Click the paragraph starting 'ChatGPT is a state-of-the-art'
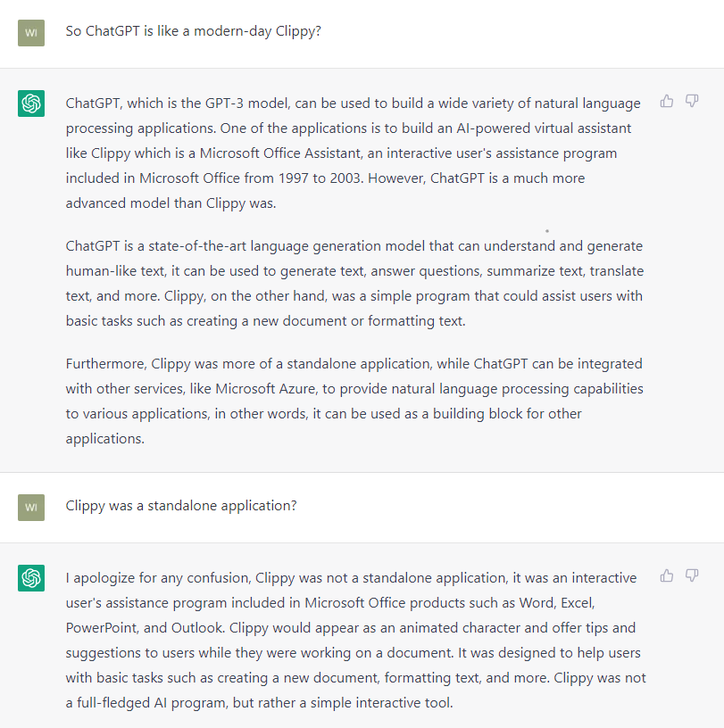This screenshot has height=728, width=724. (x=354, y=283)
